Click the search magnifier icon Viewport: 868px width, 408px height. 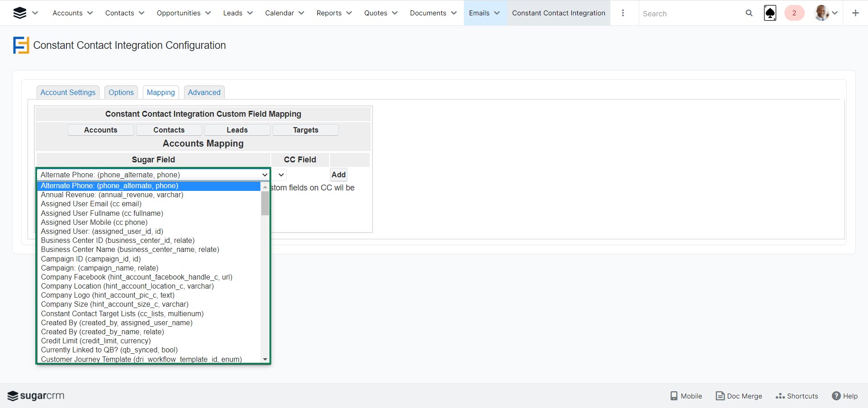[749, 13]
